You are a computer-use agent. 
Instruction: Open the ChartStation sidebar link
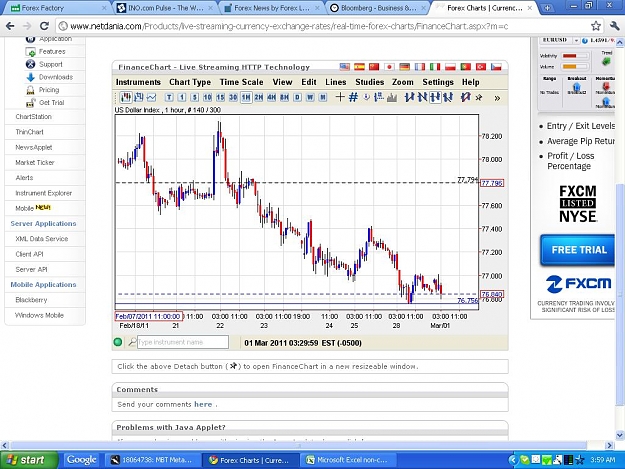pyautogui.click(x=33, y=117)
